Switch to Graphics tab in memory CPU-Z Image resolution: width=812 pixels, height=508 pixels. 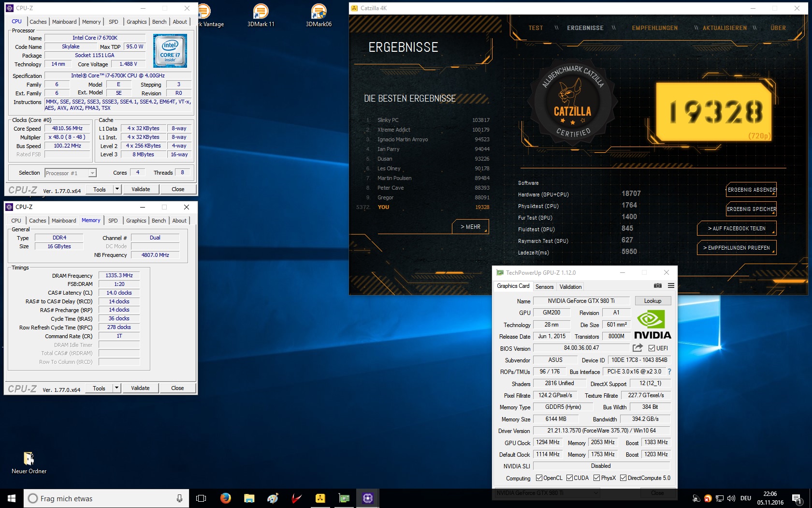pos(136,221)
